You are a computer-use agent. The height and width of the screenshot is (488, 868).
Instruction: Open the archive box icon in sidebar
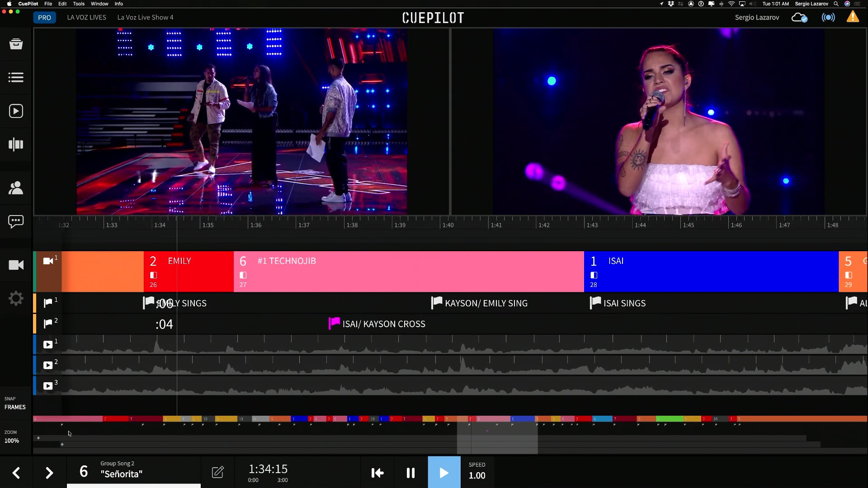(x=16, y=44)
